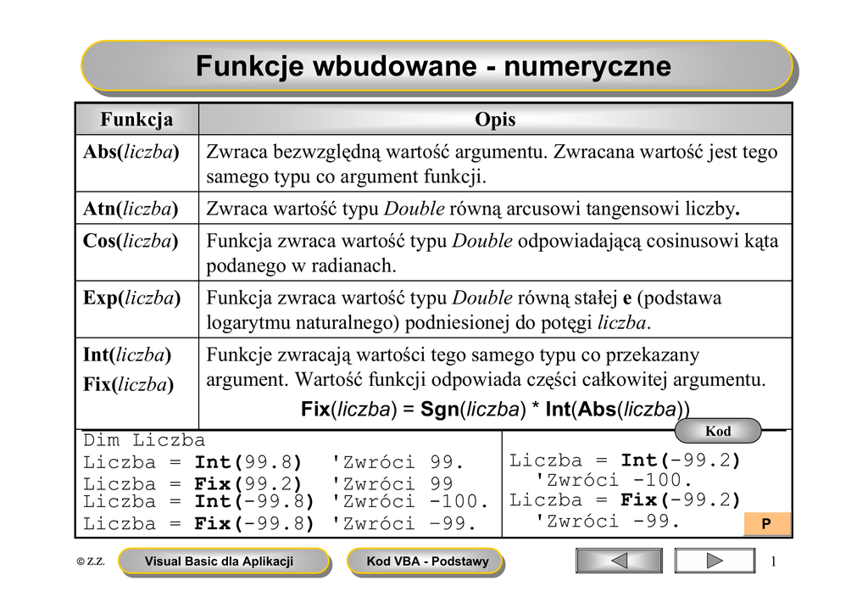Click the next slide right arrow
The image size is (868, 614).
click(x=714, y=561)
